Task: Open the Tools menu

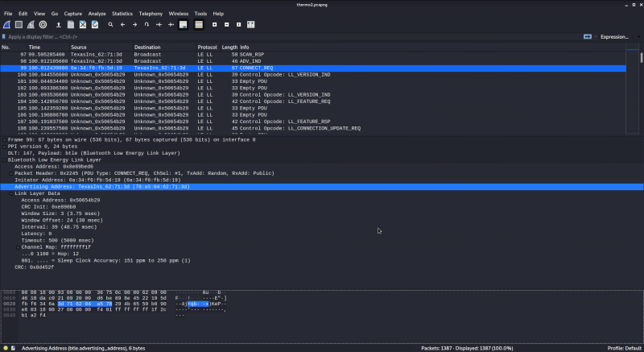Action: [200, 14]
